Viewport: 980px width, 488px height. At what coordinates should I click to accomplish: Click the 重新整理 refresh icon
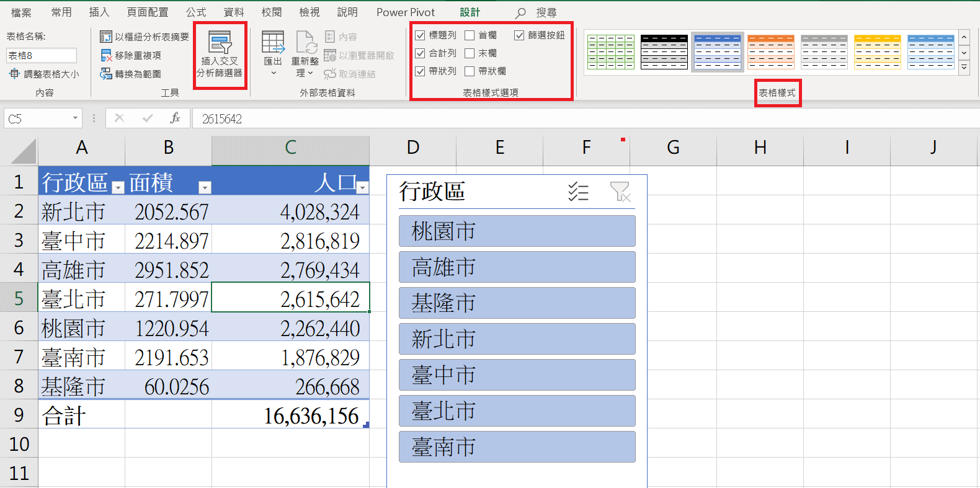pyautogui.click(x=305, y=43)
